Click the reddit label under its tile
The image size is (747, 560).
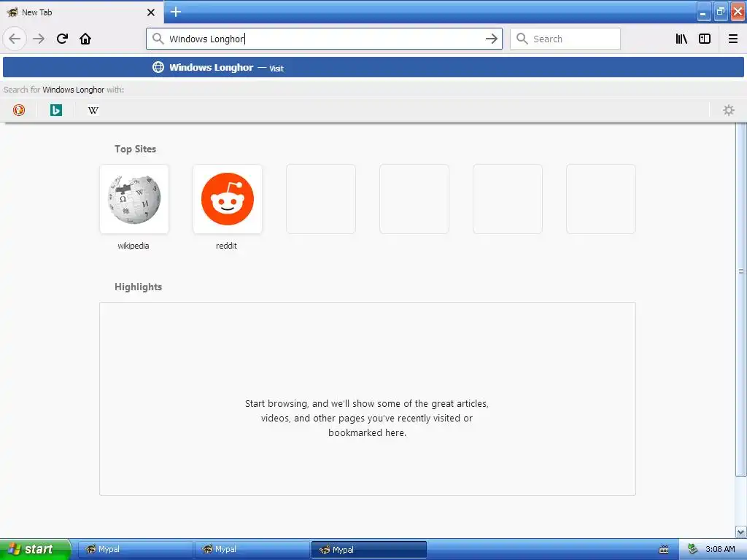tap(226, 246)
